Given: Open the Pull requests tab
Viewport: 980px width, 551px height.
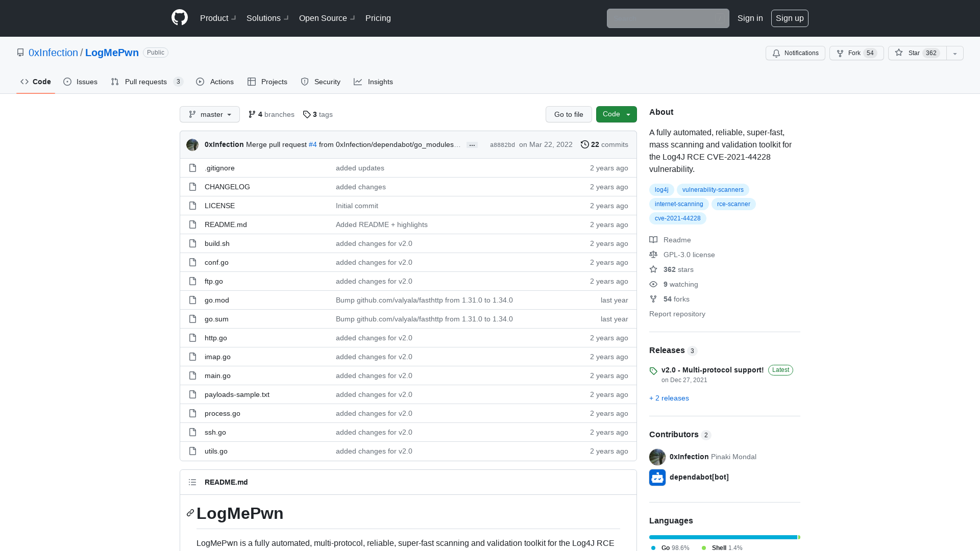Looking at the screenshot, I should point(147,82).
